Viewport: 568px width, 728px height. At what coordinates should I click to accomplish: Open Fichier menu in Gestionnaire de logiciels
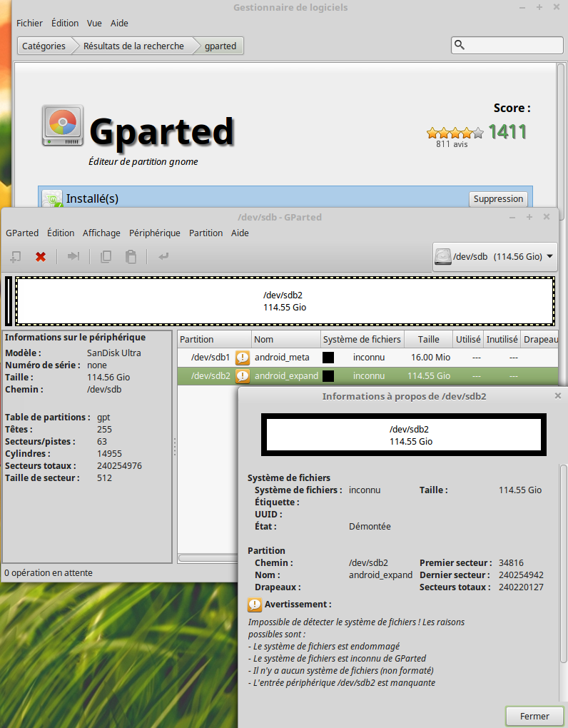point(29,24)
